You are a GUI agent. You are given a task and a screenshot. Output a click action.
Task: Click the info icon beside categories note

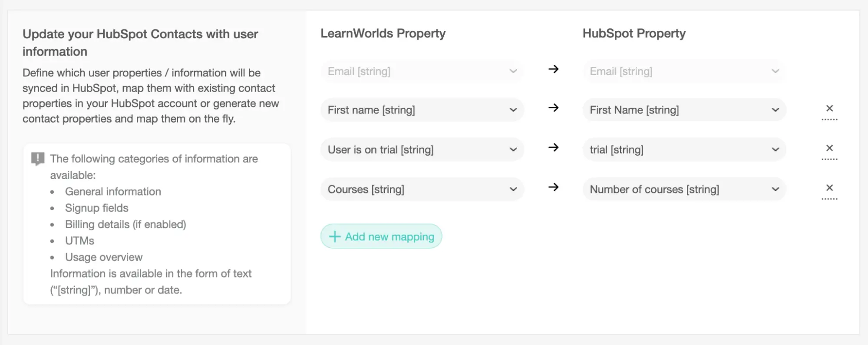38,159
